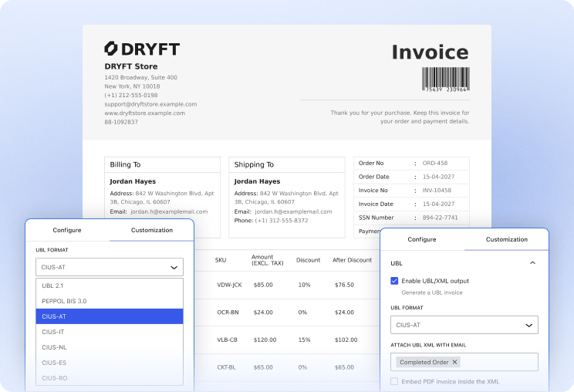Click the DRYFT logo icon
The width and height of the screenshot is (574, 392).
(110, 49)
